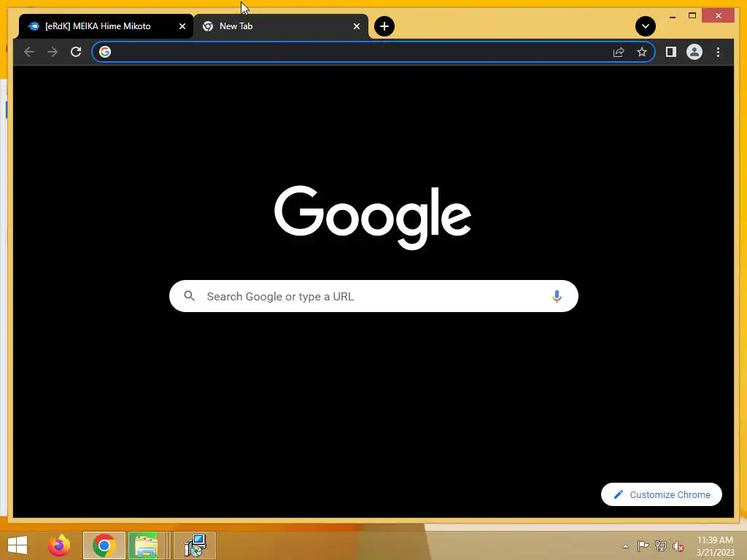Maximize the Chrome window

(692, 16)
